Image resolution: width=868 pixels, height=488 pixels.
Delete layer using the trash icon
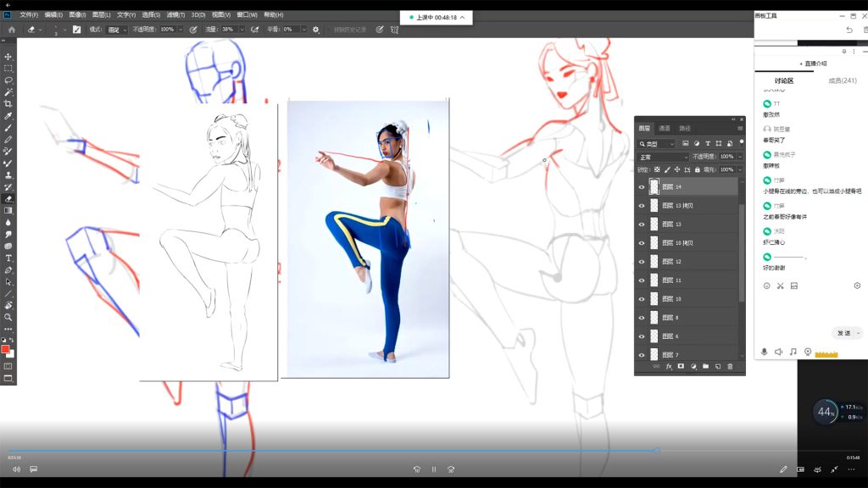pyautogui.click(x=730, y=367)
